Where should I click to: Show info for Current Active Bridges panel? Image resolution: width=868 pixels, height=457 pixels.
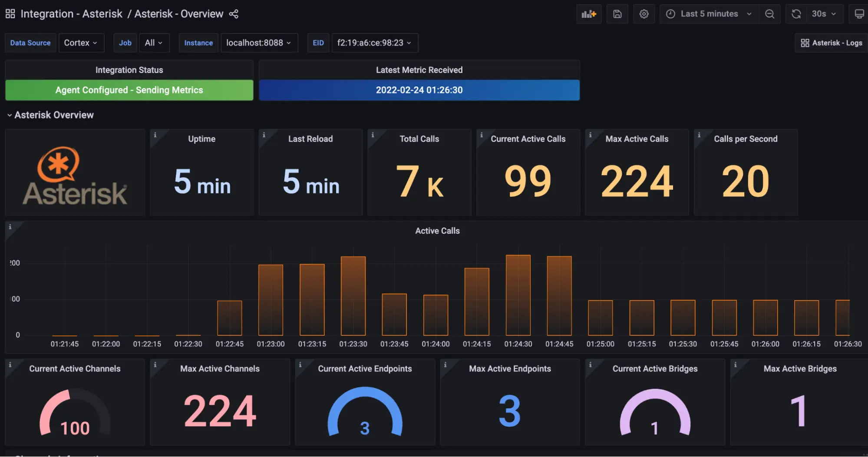(x=590, y=364)
